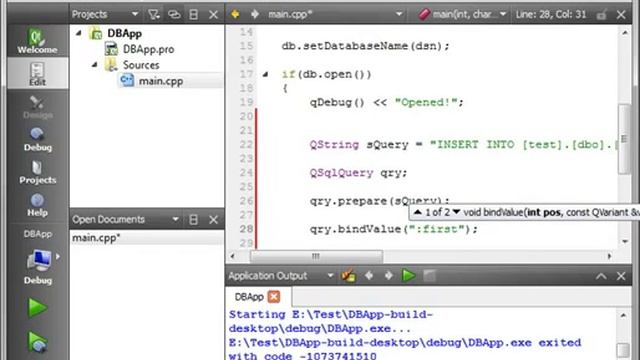The width and height of the screenshot is (640, 360).
Task: Open the main(int, char symbol dropdown
Action: click(503, 14)
